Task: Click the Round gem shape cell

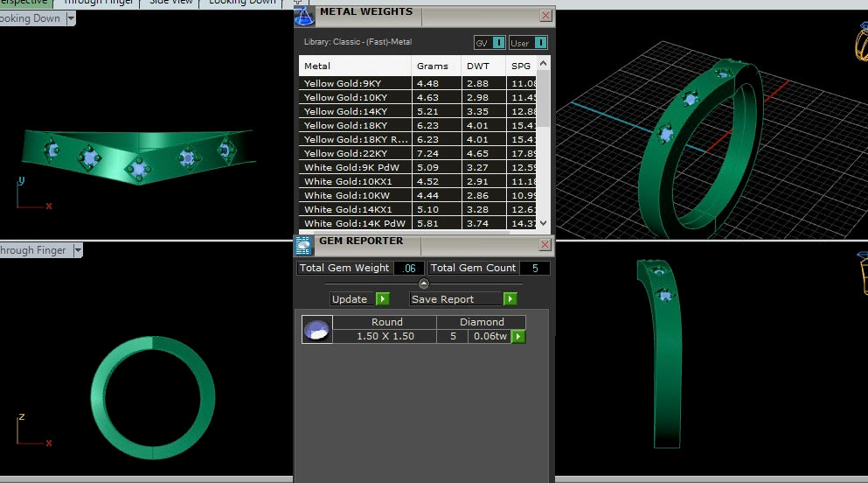Action: tap(385, 322)
